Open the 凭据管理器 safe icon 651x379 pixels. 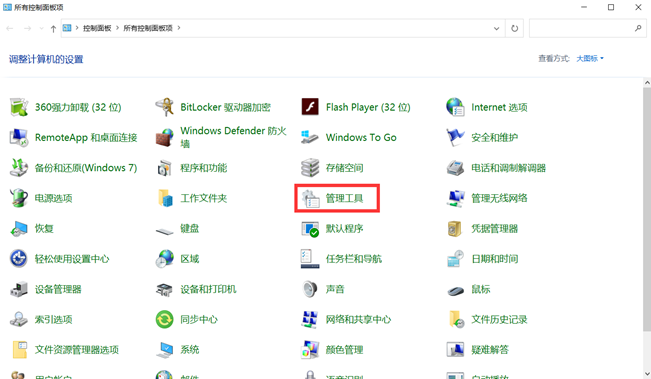455,228
